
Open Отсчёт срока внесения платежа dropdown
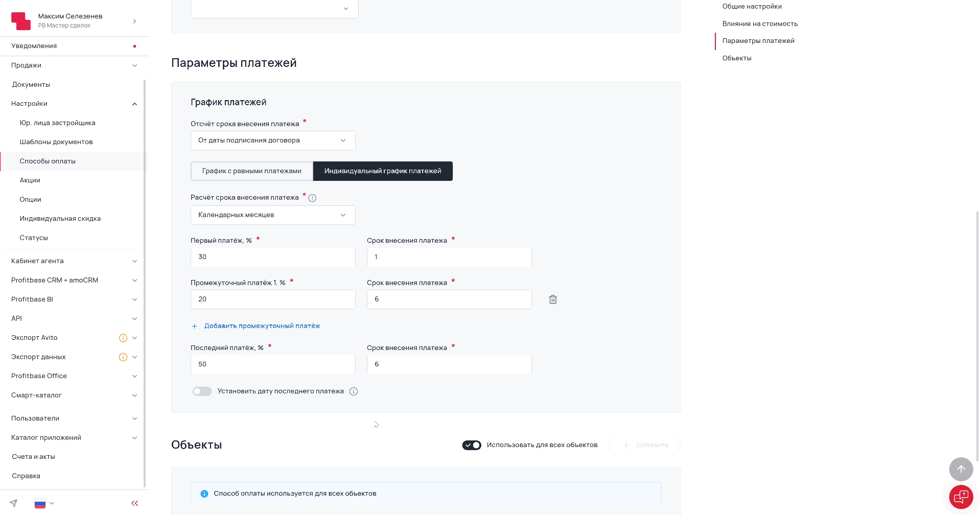(273, 141)
